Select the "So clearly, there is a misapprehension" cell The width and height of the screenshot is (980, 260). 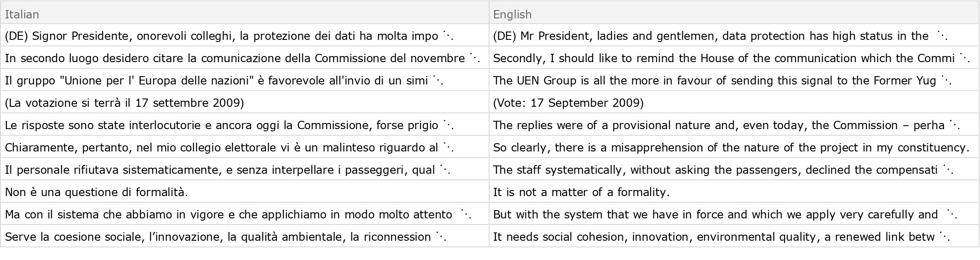[x=731, y=148]
